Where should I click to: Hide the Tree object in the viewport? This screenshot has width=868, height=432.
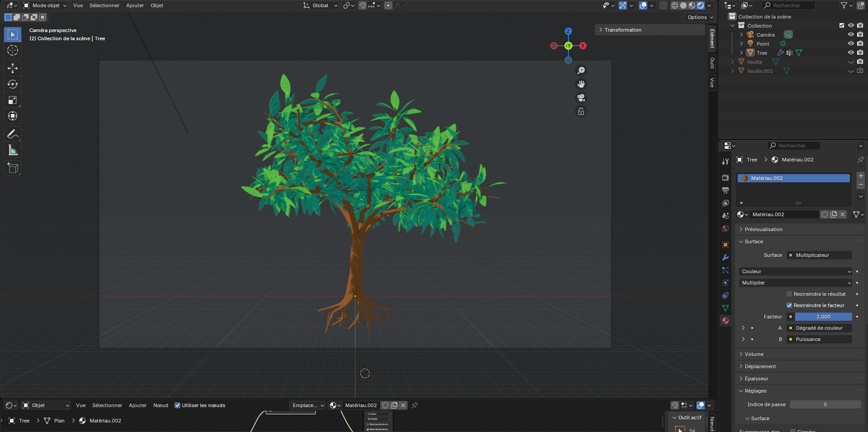pos(851,53)
